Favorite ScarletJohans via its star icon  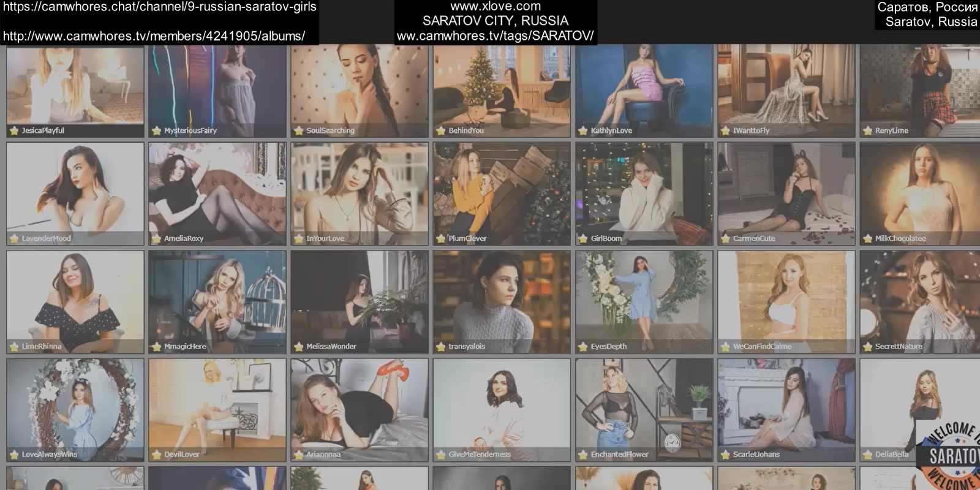[725, 454]
